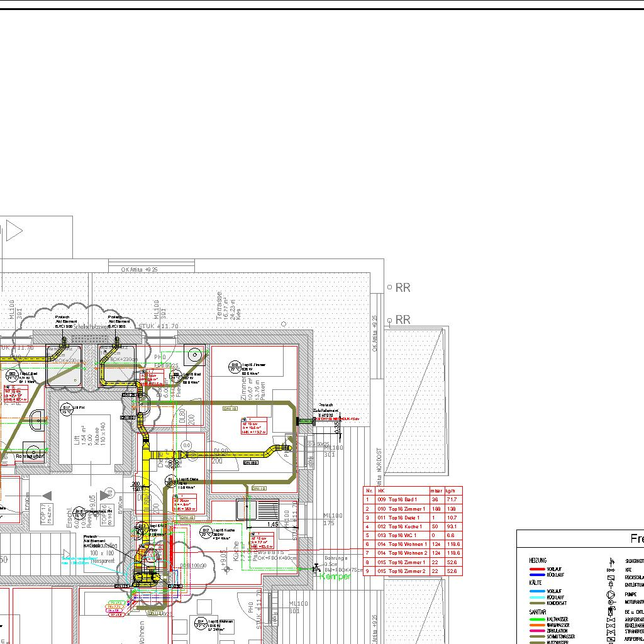The height and width of the screenshot is (644, 644).
Task: Select the Motorantrieb symbol in the legend
Action: point(610,602)
